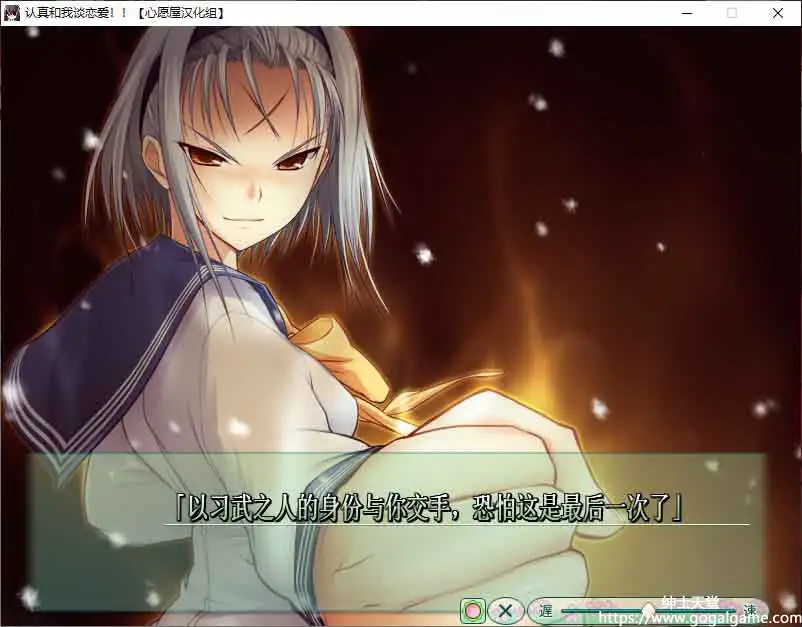Viewport: 802px width, 627px height.
Task: Click the 心愿屋汉化组 label in the title bar
Action: click(x=178, y=13)
